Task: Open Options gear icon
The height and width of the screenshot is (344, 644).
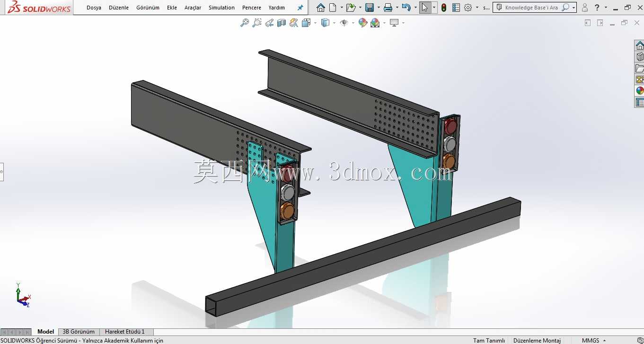Action: [468, 8]
